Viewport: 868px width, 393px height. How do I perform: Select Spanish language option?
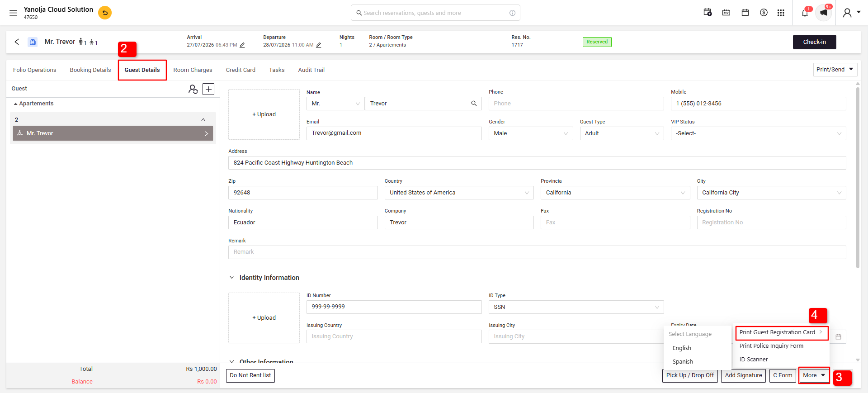tap(683, 362)
